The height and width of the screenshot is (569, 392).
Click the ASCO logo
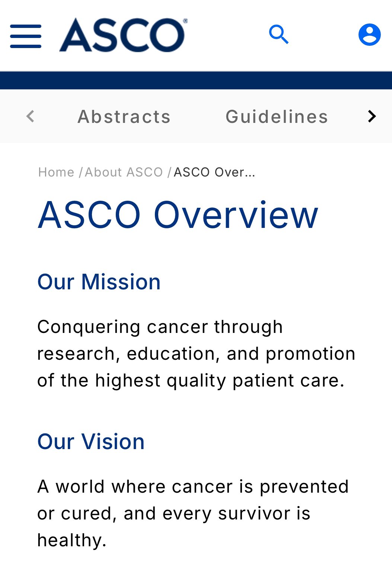(x=123, y=35)
